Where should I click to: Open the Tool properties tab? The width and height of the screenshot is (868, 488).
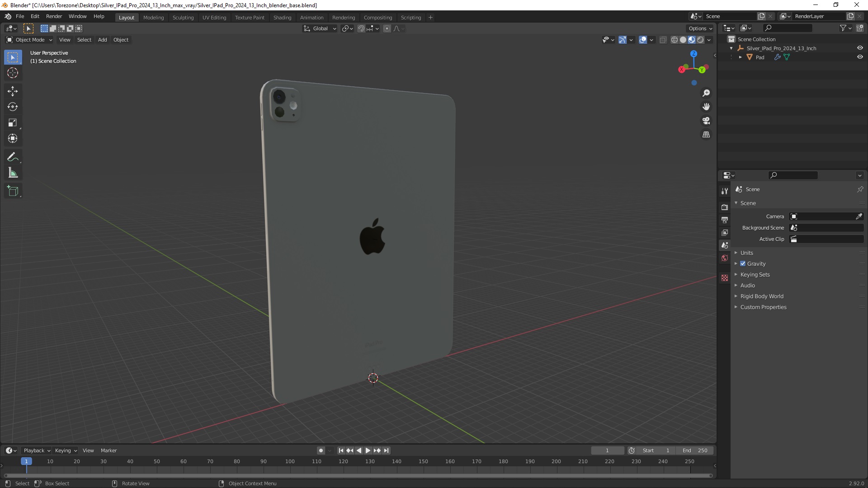coord(725,191)
